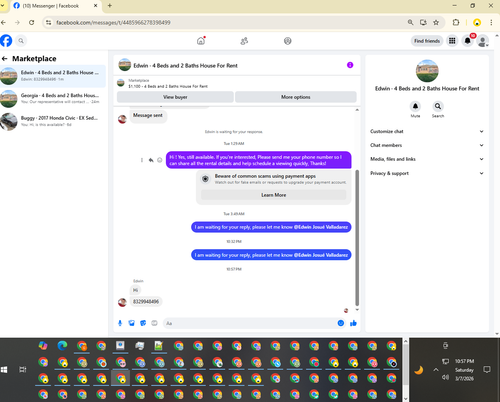Open the Chrome extensions puzzle icon
The width and height of the screenshot is (500, 402).
456,22
